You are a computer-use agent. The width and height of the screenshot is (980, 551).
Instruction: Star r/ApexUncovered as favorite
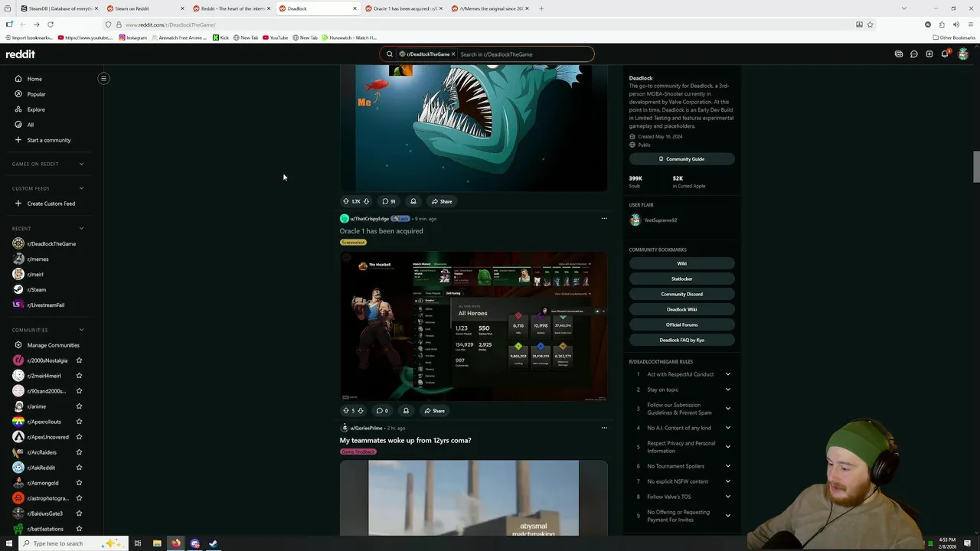pyautogui.click(x=79, y=437)
